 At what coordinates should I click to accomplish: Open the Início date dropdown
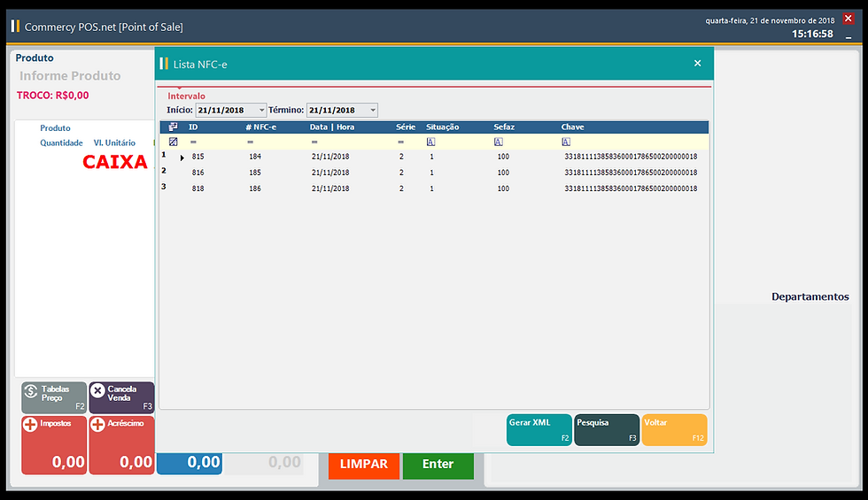point(262,110)
